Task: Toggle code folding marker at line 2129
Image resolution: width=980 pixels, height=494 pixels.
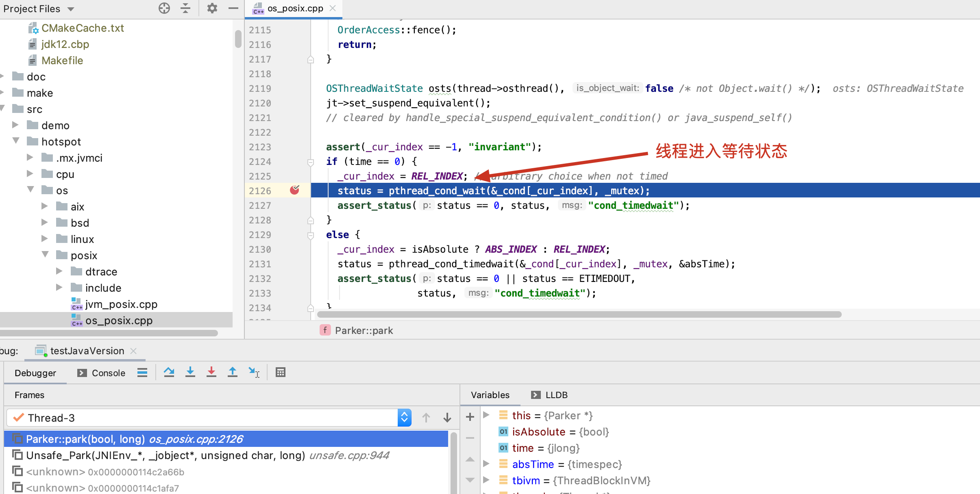Action: [x=311, y=235]
